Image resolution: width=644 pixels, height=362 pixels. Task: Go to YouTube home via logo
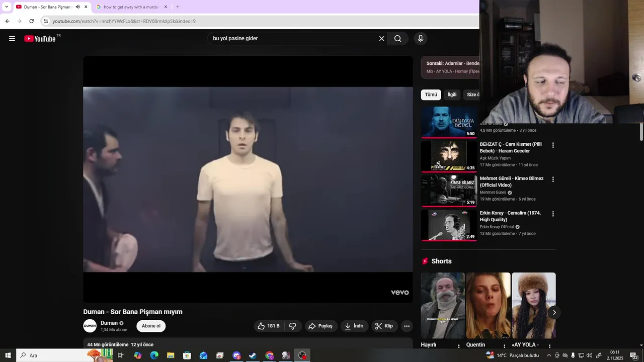tap(40, 39)
